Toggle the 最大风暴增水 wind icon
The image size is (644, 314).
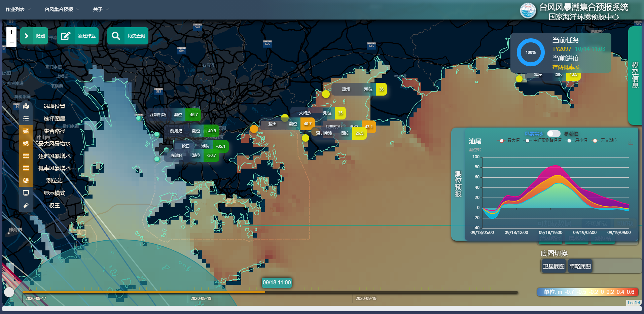point(26,143)
